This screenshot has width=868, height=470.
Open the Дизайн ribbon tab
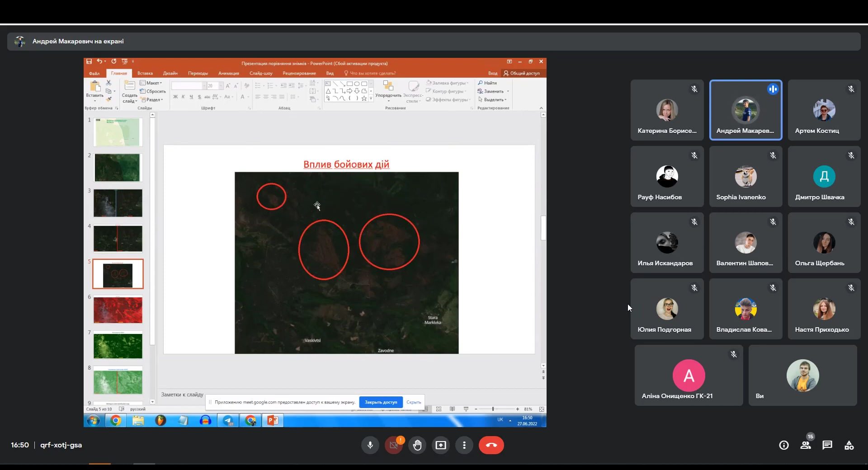point(170,73)
